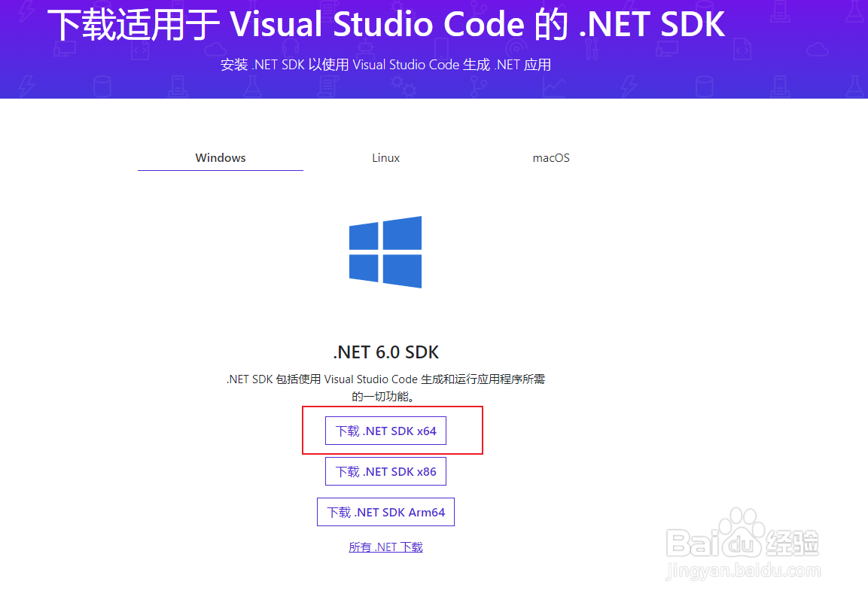Switch to the Linux tab
Viewport: 868px width, 600px height.
point(386,158)
